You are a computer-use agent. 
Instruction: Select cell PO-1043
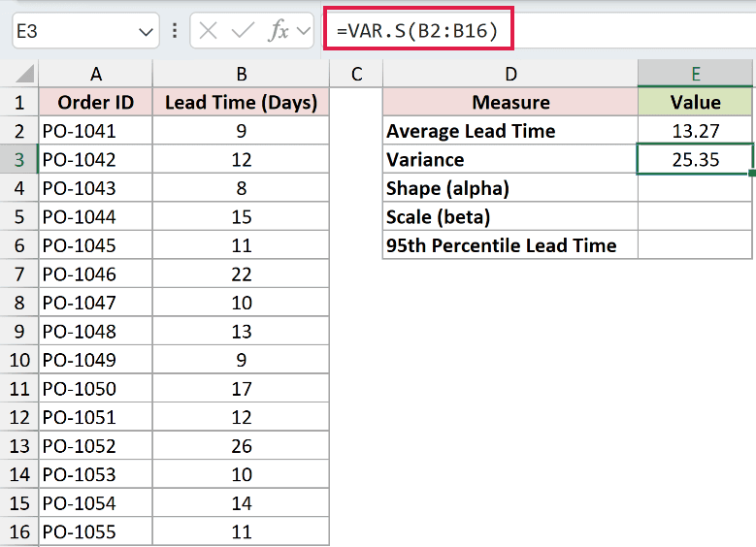point(95,188)
